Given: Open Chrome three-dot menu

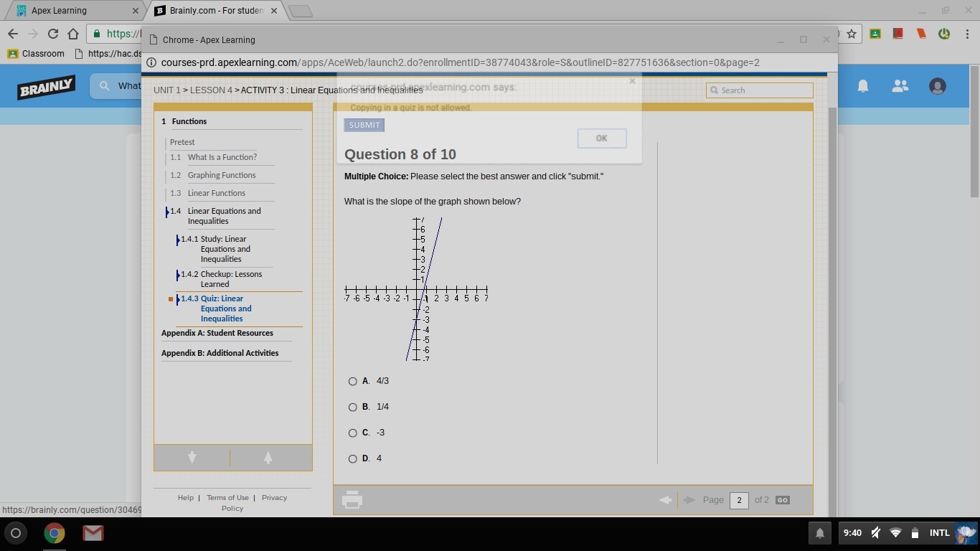Looking at the screenshot, I should (967, 34).
